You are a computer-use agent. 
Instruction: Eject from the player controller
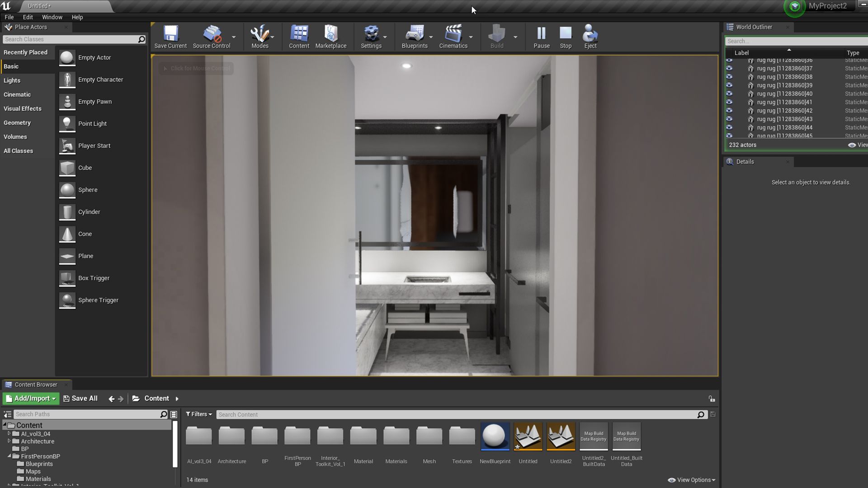(590, 36)
